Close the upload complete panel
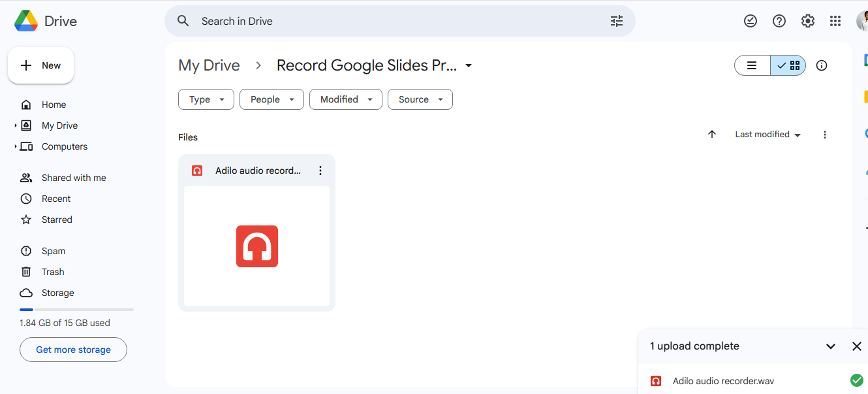This screenshot has height=394, width=868. [857, 346]
